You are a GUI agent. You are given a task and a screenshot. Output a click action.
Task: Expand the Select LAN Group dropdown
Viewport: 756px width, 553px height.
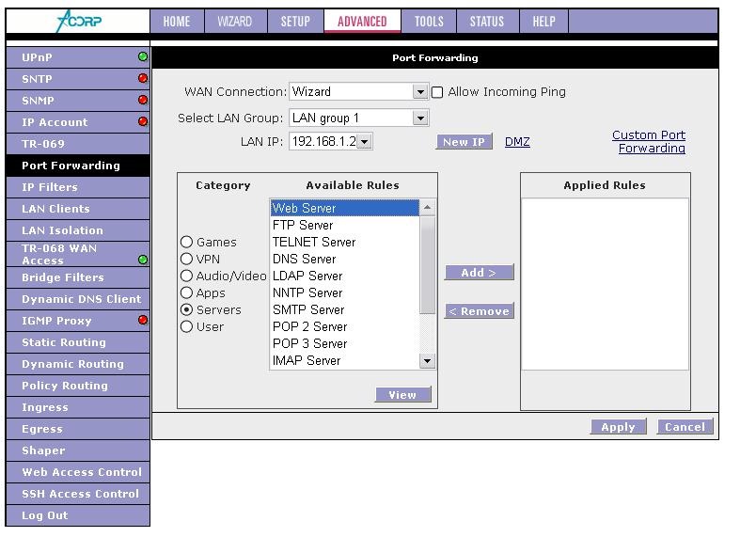point(420,118)
